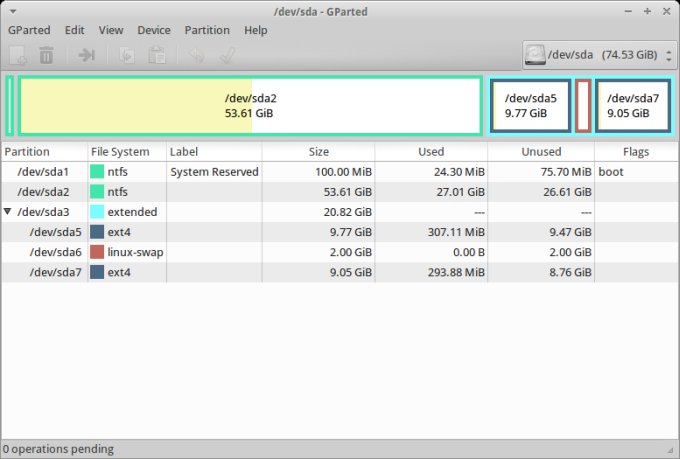
Task: Click the red linux-swap block in disk map
Action: click(x=583, y=105)
